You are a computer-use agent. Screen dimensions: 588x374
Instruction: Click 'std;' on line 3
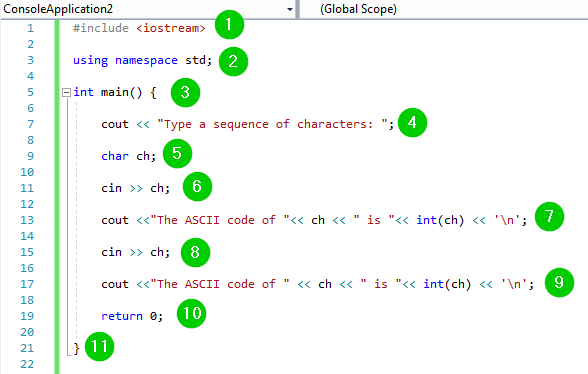point(199,60)
